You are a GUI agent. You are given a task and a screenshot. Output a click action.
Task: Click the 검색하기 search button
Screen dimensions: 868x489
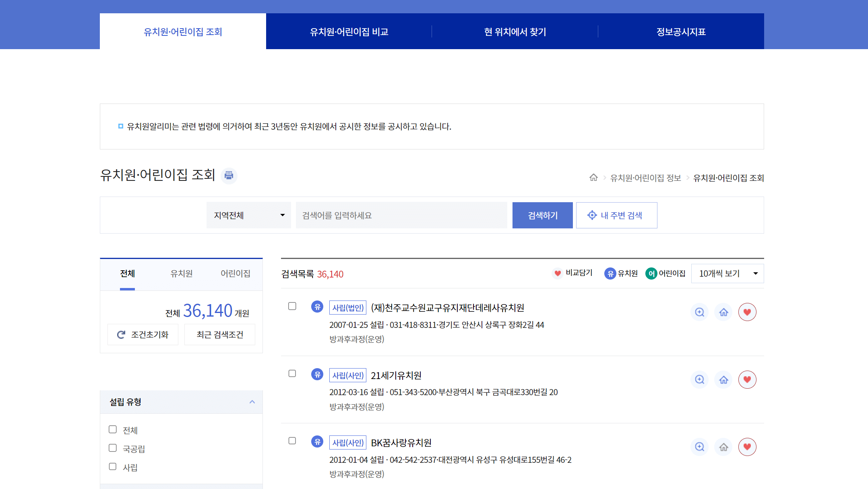[542, 215]
